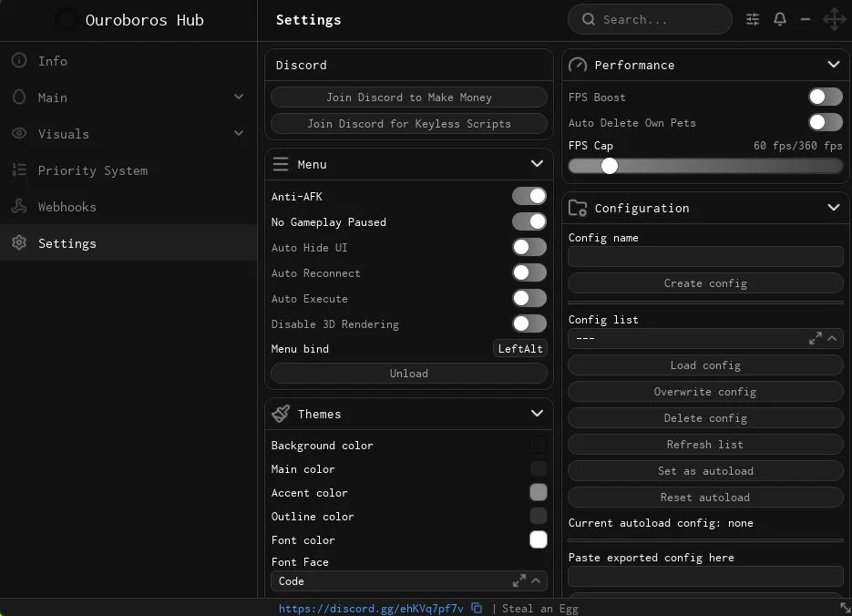
Task: Click the Ouroboros Hub logo icon
Action: coord(67,19)
